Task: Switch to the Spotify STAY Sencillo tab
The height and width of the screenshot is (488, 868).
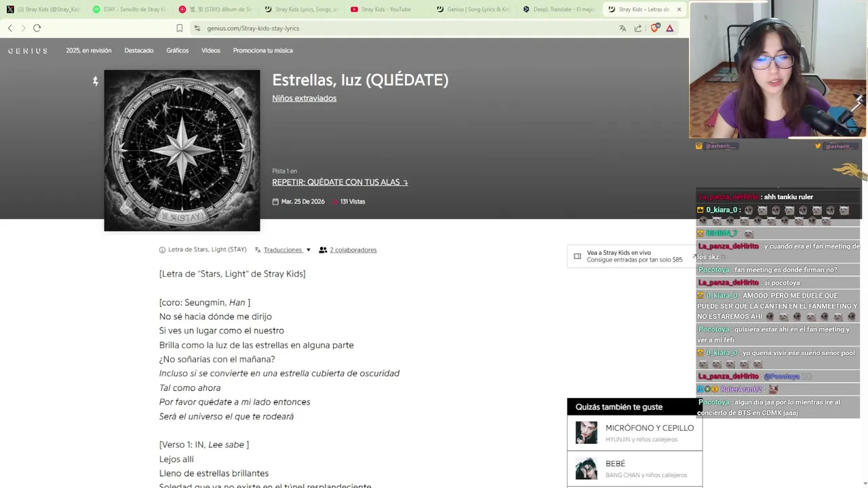Action: click(130, 9)
